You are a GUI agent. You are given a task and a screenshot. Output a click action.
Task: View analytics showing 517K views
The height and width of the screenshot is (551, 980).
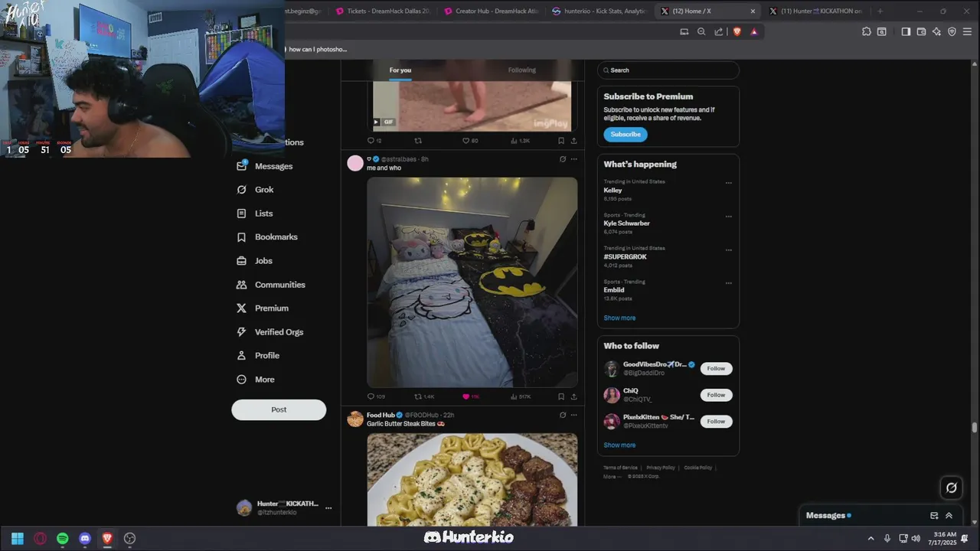coord(521,396)
